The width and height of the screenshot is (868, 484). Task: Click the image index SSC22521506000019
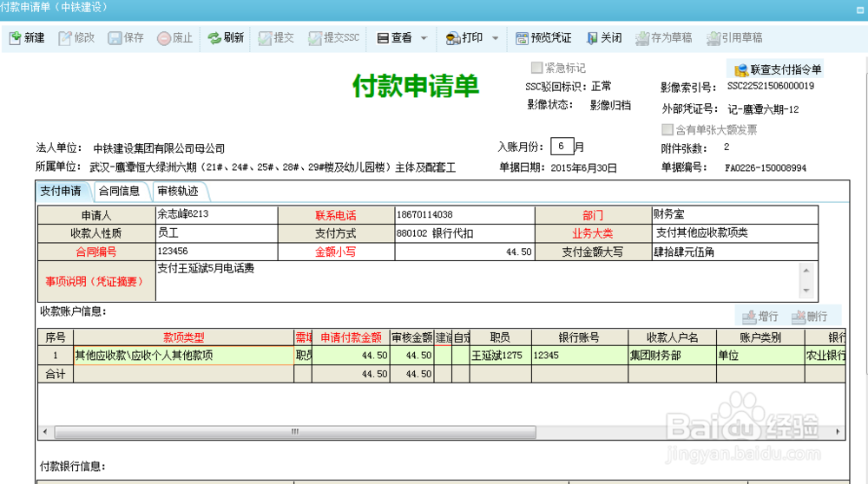click(x=771, y=86)
